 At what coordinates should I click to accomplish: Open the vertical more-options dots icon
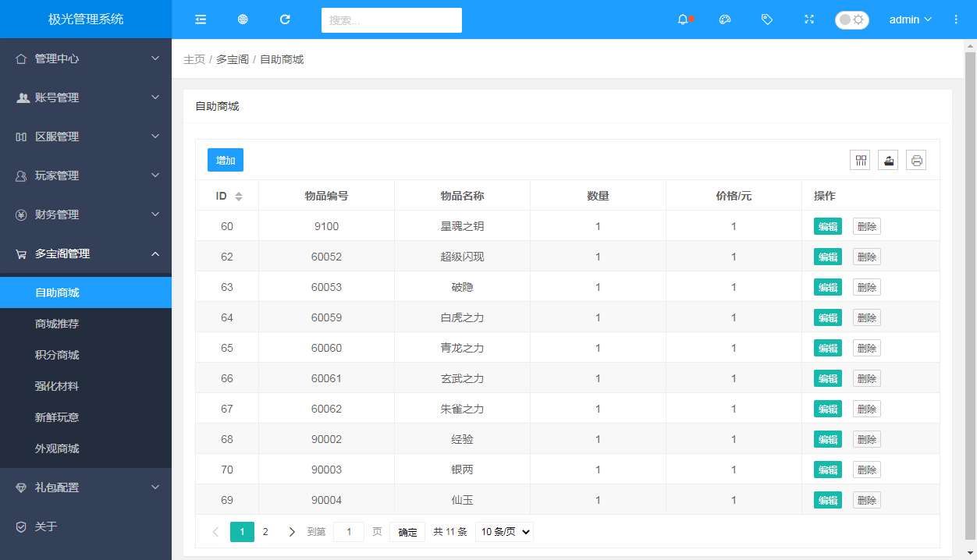point(956,19)
